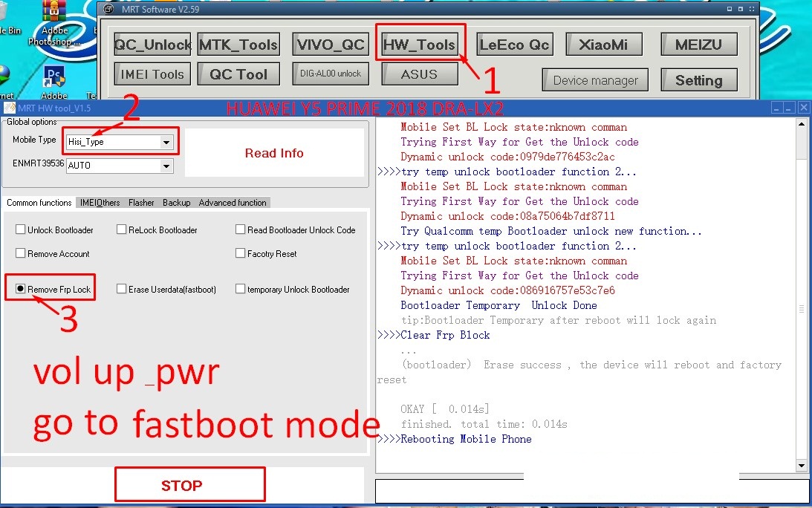Click 'Dynamic unlock code:0979de776453c2ac' line
Screen dimensions: 812x508
tap(507, 157)
